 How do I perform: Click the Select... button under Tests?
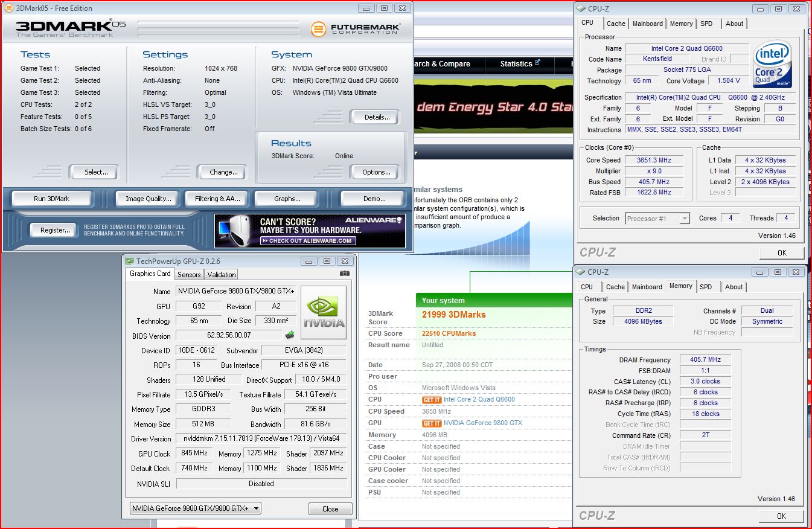click(x=93, y=172)
